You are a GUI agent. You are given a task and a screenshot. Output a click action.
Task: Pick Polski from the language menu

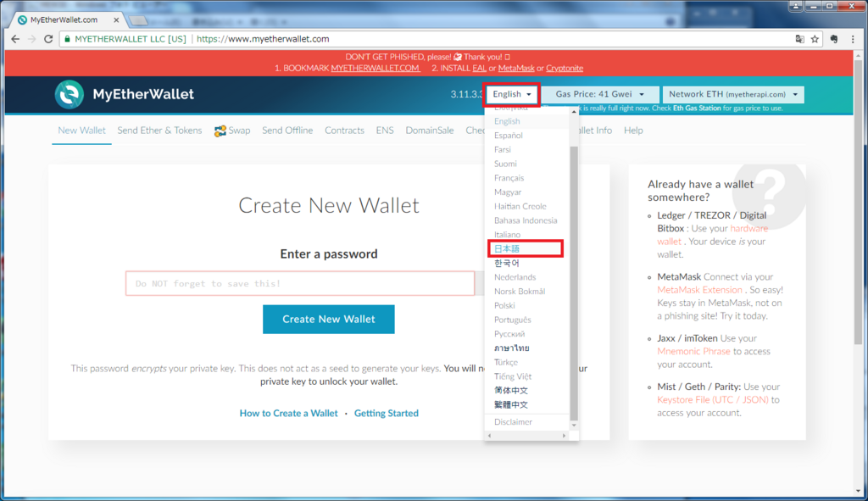coord(504,305)
